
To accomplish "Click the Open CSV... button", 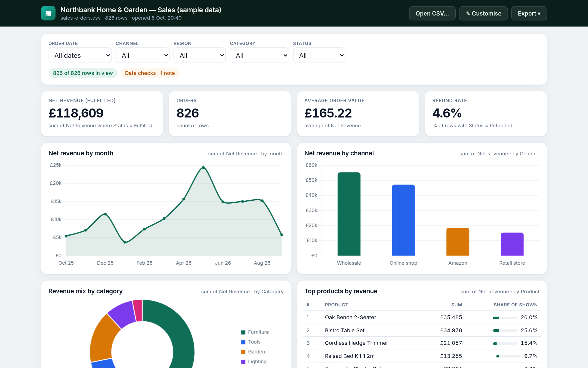I will [x=432, y=13].
